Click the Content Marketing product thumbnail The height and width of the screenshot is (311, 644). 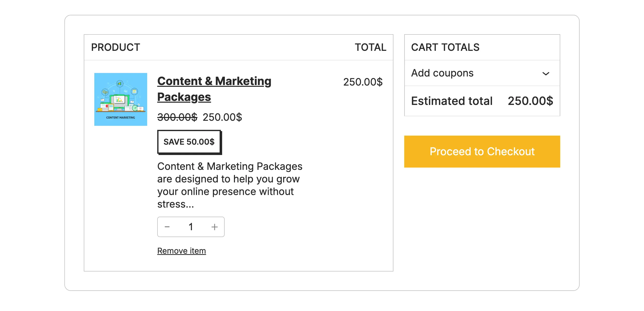coord(120,99)
